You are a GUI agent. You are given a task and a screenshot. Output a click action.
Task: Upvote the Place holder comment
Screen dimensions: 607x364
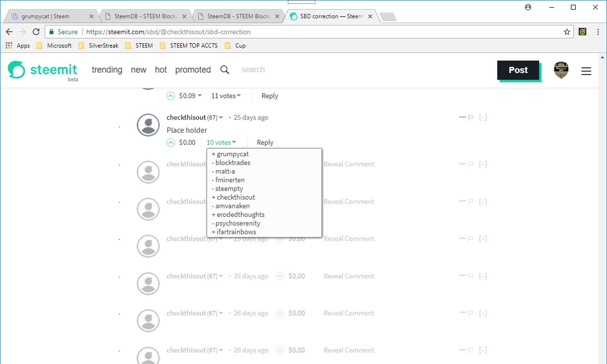(x=171, y=143)
